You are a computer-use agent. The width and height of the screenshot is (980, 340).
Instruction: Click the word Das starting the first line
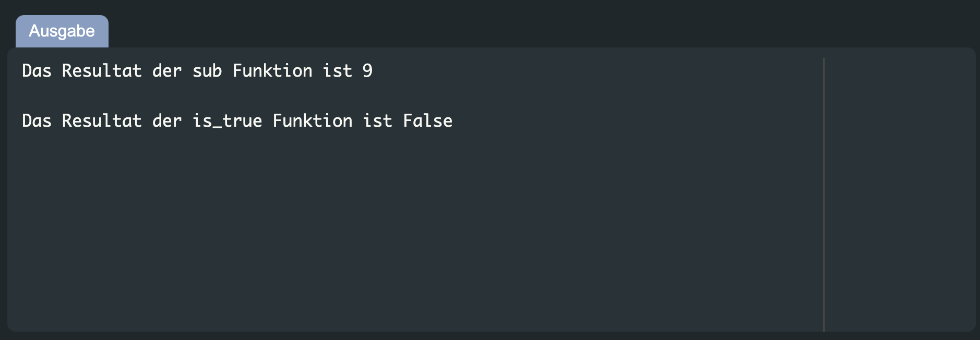click(x=36, y=70)
